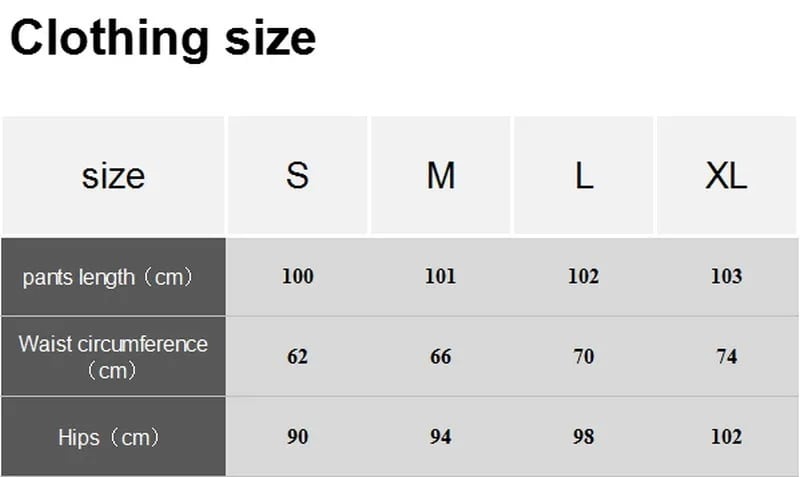Select waist value 66 for size M

(440, 357)
